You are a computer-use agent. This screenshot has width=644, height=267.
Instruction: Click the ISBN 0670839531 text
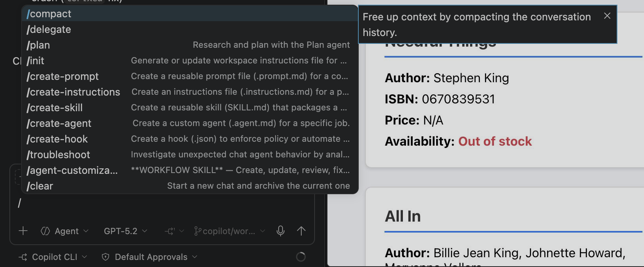click(440, 99)
